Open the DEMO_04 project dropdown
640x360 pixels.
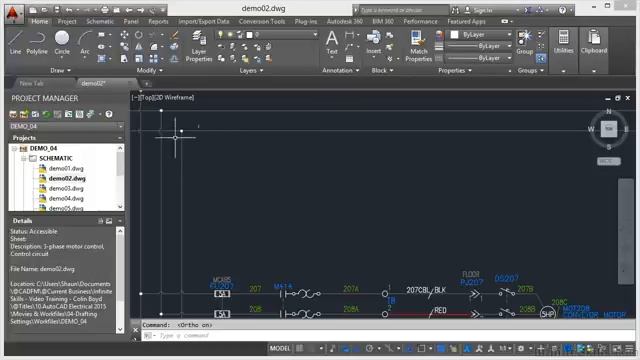(66, 126)
